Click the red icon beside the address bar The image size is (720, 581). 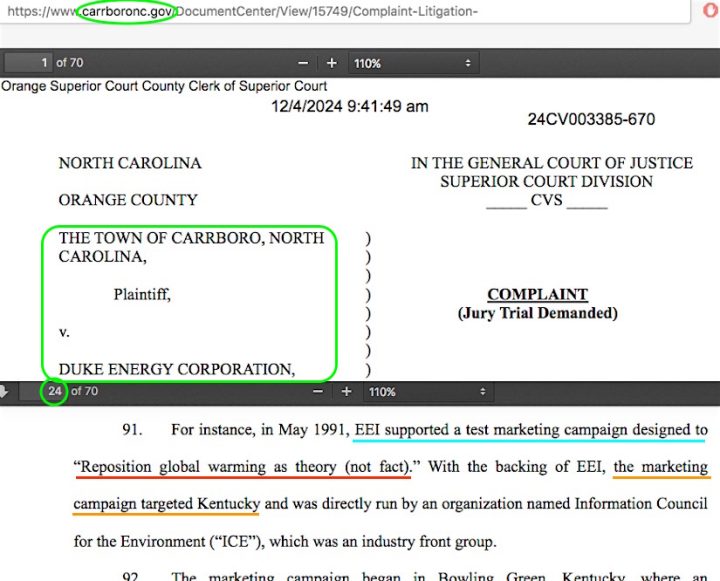[x=711, y=12]
